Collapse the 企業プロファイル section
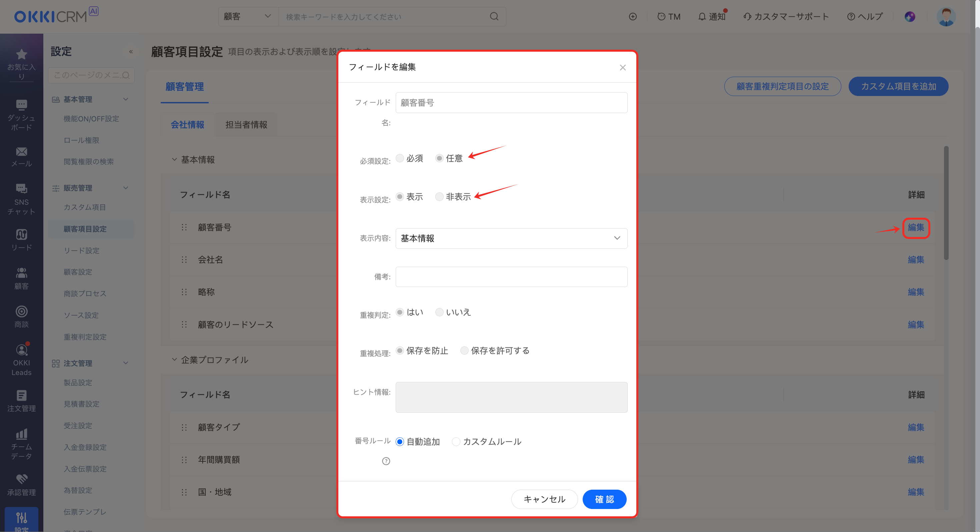This screenshot has width=980, height=532. (x=174, y=359)
